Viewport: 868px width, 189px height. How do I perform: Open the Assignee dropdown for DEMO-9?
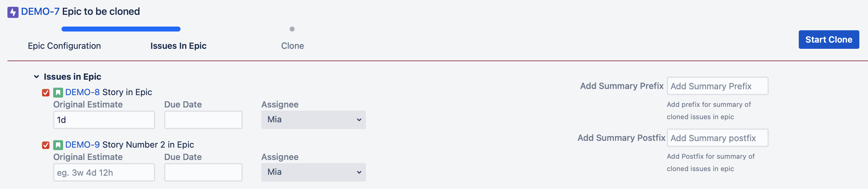[313, 172]
